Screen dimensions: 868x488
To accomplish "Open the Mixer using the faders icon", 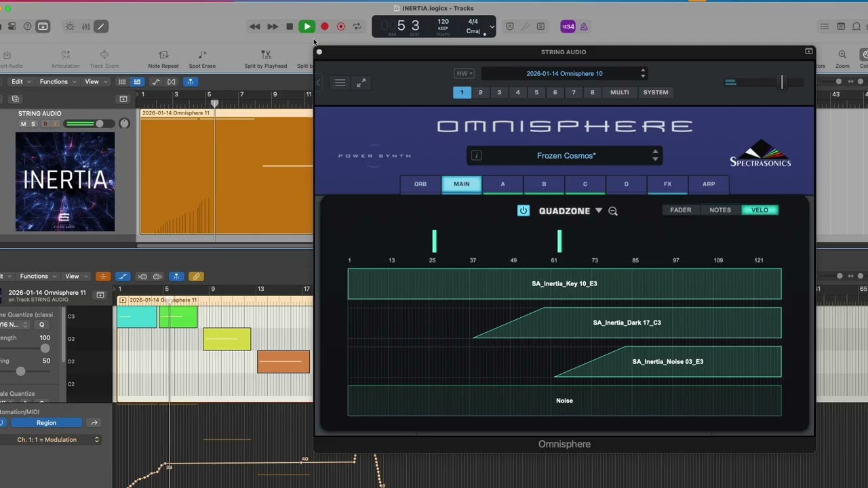I will 85,26.
